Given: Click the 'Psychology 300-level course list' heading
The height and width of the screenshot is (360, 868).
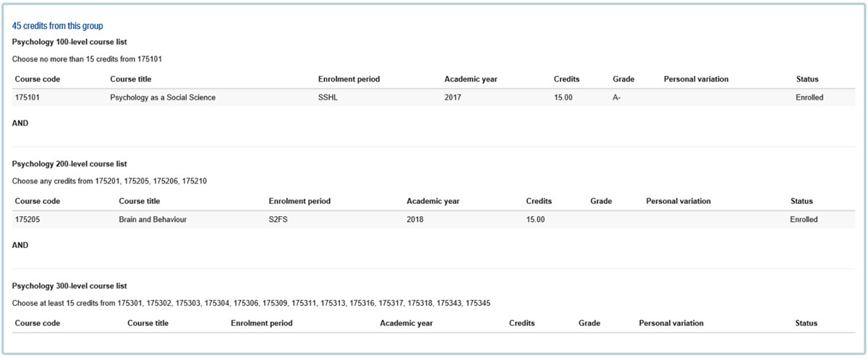Looking at the screenshot, I should 70,286.
